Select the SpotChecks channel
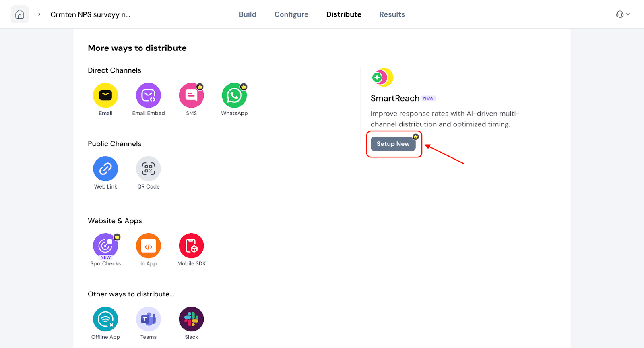This screenshot has width=644, height=348. click(x=105, y=246)
